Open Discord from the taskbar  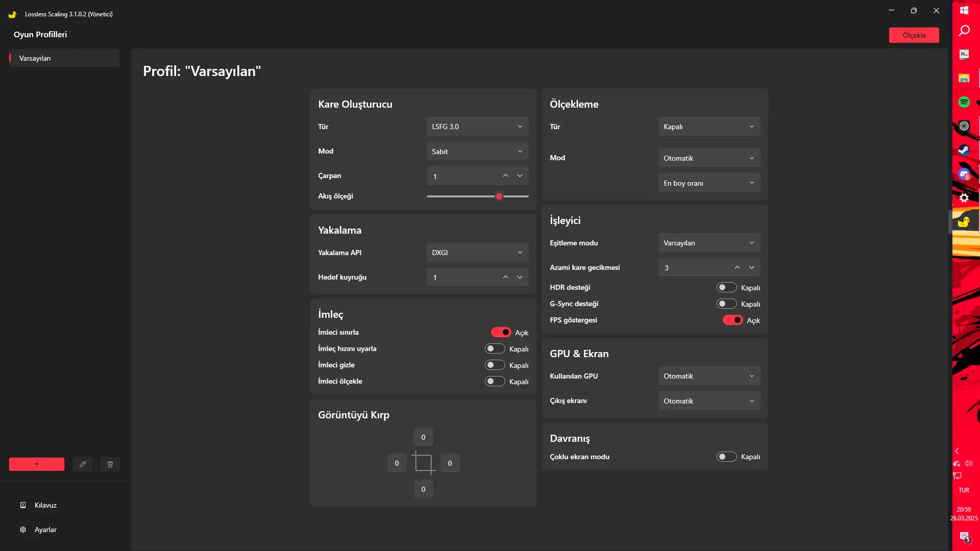(964, 174)
